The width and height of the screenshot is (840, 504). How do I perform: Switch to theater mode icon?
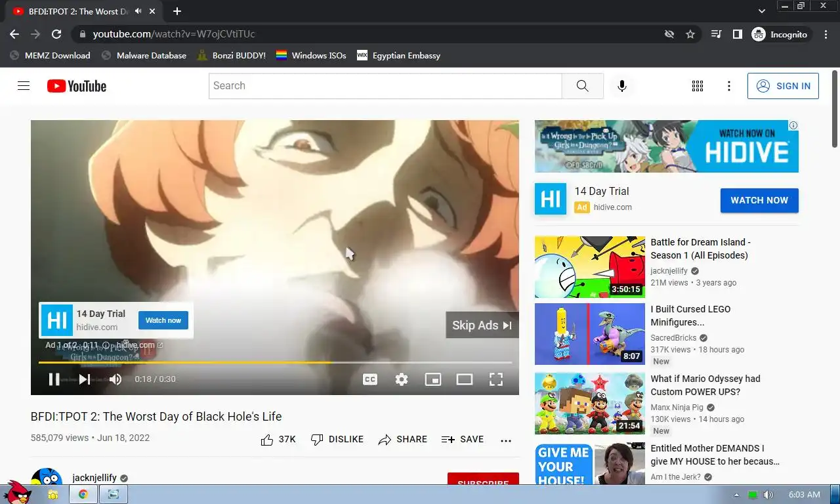465,379
